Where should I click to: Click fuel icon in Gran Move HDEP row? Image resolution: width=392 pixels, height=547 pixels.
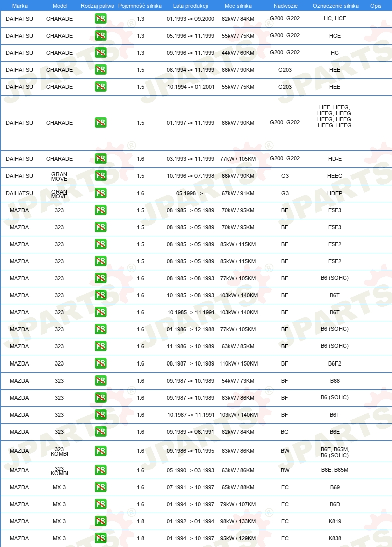click(100, 193)
